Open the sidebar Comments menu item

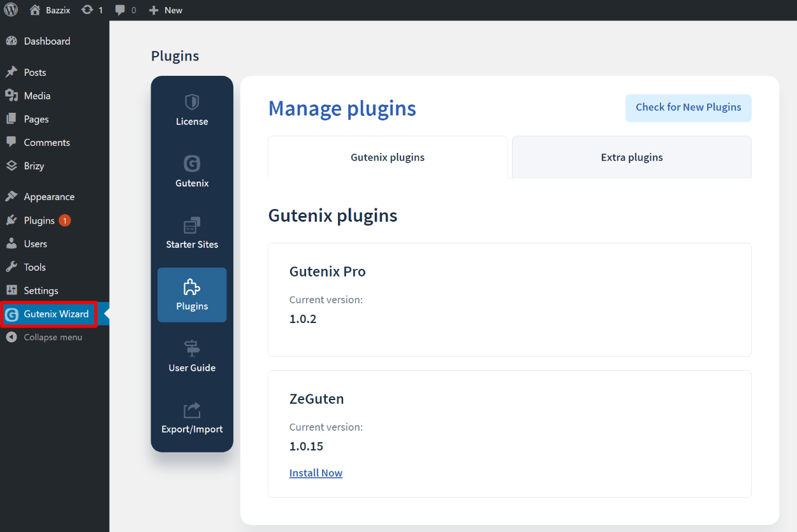pos(54,142)
